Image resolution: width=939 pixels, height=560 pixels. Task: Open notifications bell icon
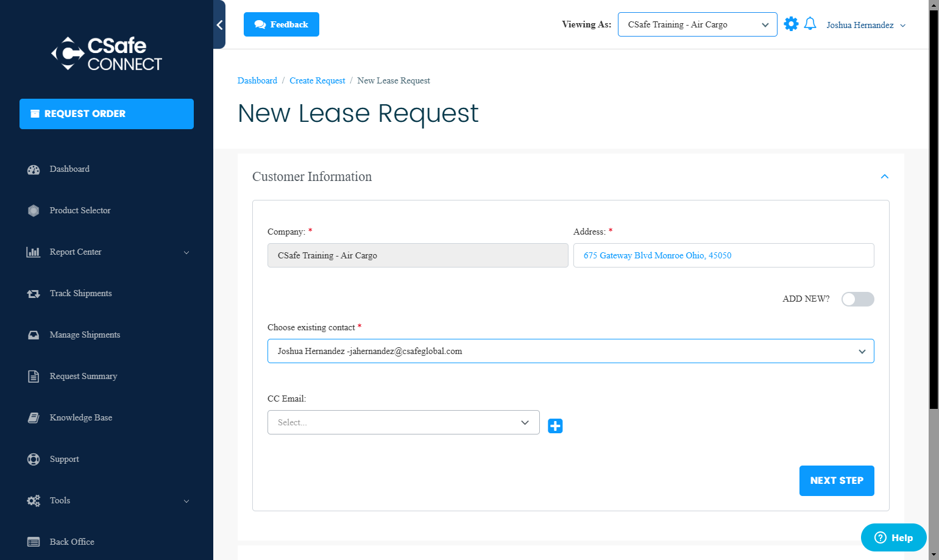pyautogui.click(x=810, y=24)
